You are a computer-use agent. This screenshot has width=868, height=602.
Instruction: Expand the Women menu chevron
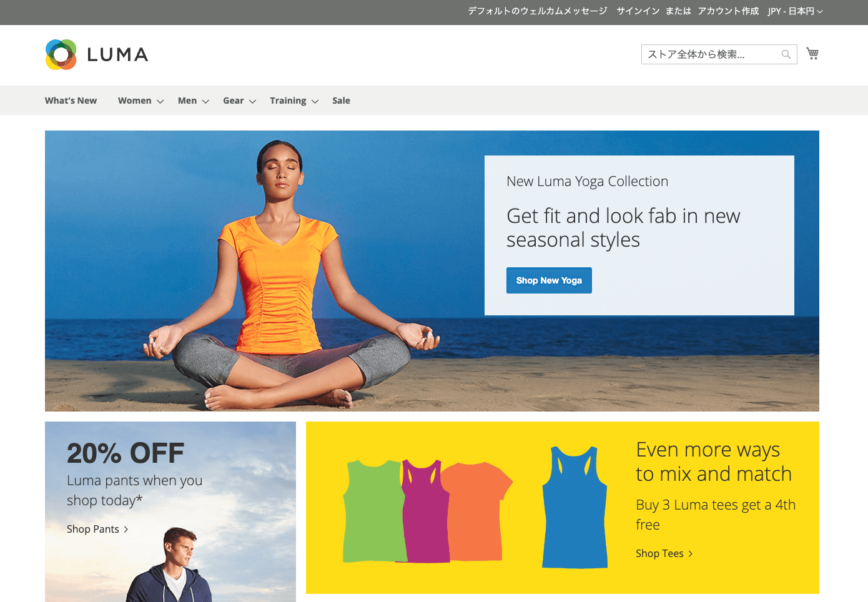[x=160, y=101]
